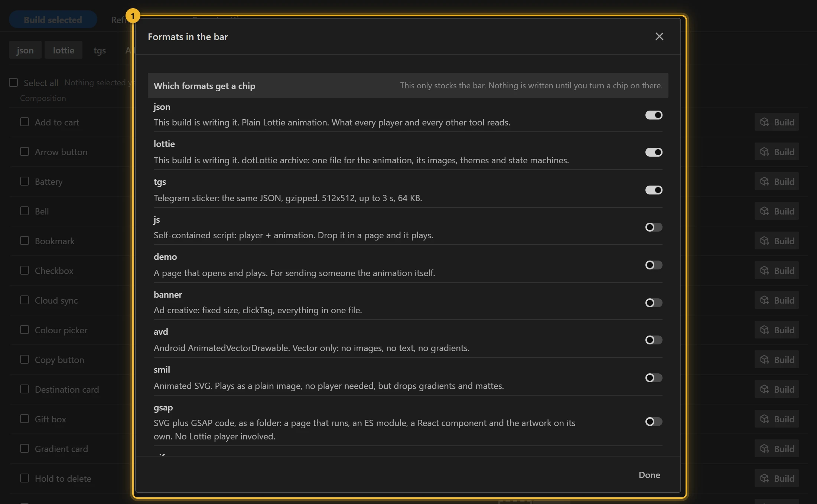Check the Add to cart checkbox
817x504 pixels.
click(x=25, y=122)
